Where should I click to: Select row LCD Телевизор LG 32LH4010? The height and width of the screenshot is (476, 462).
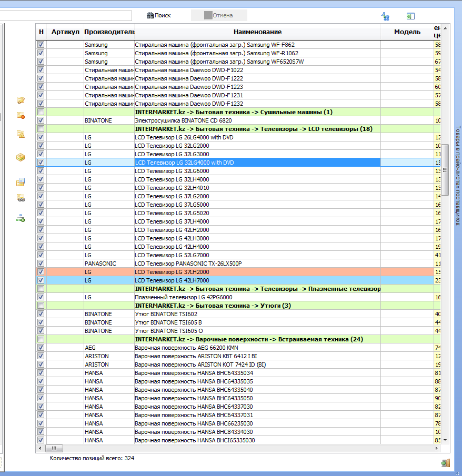(x=238, y=188)
